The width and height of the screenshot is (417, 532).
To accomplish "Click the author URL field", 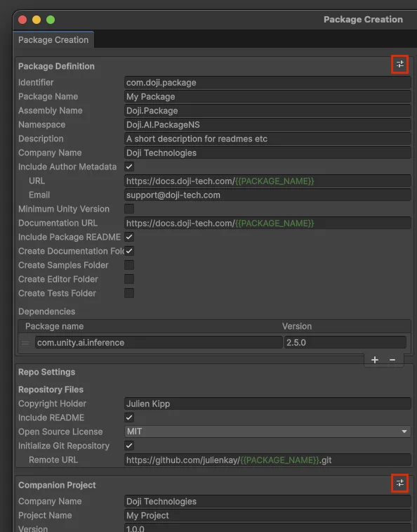I will pos(267,181).
